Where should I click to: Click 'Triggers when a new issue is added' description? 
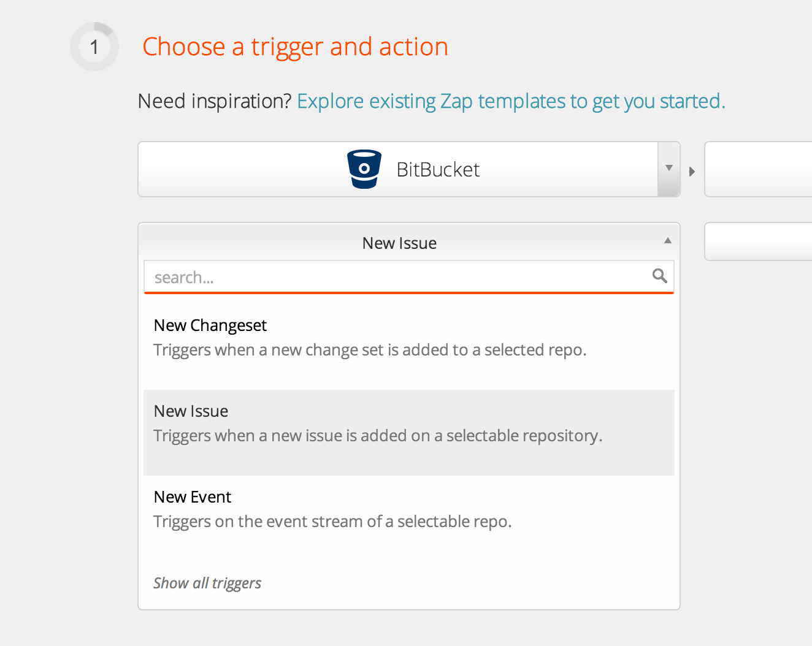(x=378, y=436)
